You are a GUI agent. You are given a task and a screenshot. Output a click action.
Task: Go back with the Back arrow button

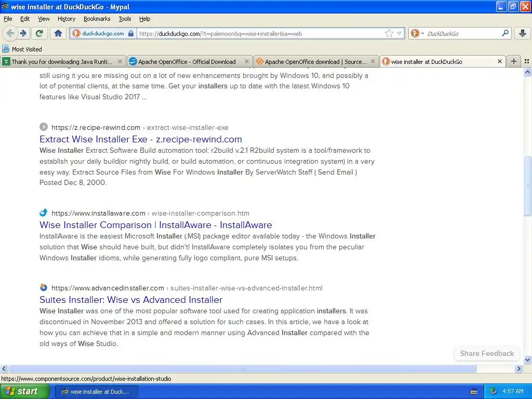[x=10, y=33]
